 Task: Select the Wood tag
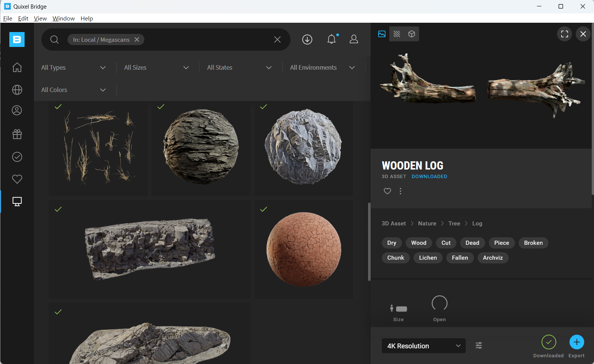419,243
